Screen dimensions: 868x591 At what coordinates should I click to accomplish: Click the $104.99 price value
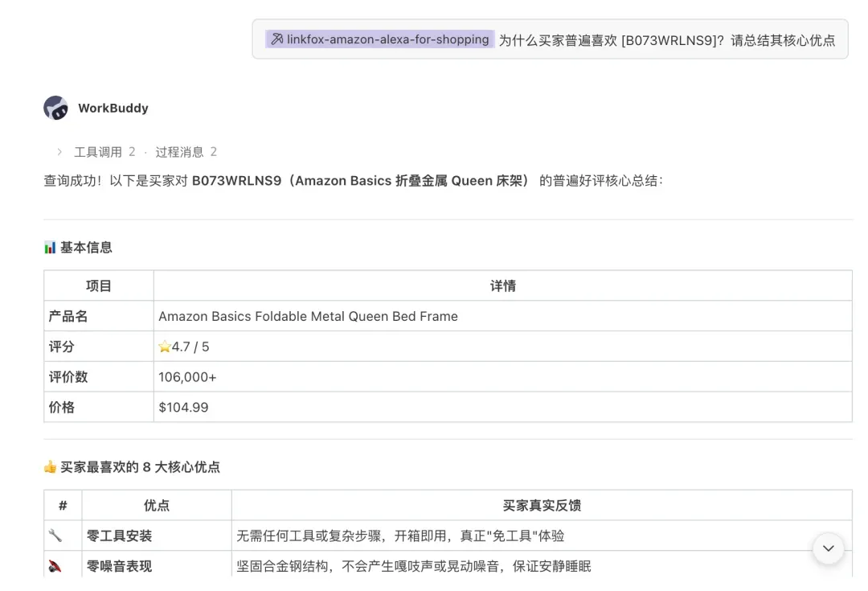184,408
